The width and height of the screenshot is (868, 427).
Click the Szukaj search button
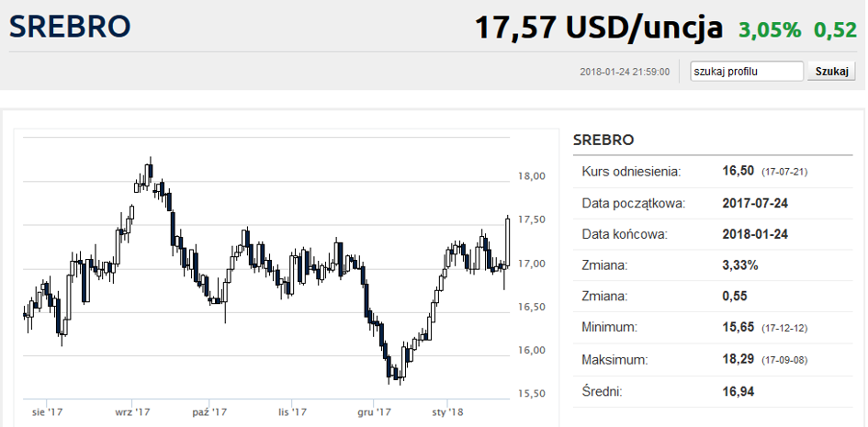pos(831,71)
